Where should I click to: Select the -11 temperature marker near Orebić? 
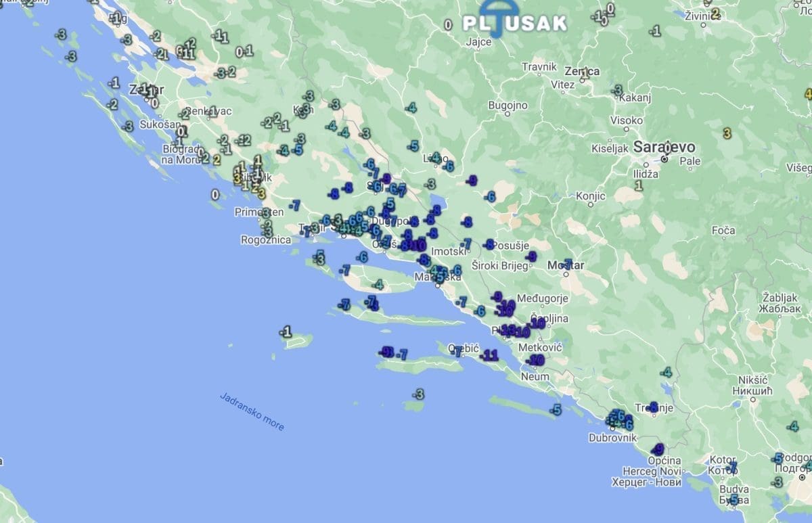click(x=489, y=355)
